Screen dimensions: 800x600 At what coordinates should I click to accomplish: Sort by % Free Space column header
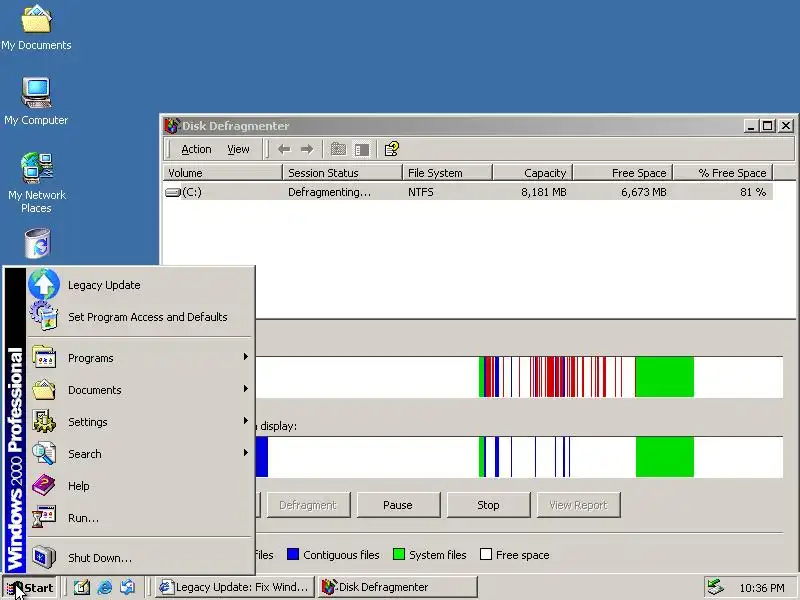[x=723, y=173]
